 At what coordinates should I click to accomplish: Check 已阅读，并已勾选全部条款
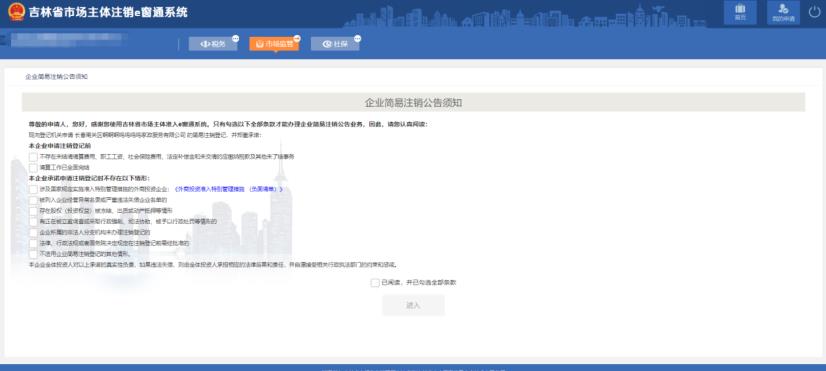pos(375,283)
